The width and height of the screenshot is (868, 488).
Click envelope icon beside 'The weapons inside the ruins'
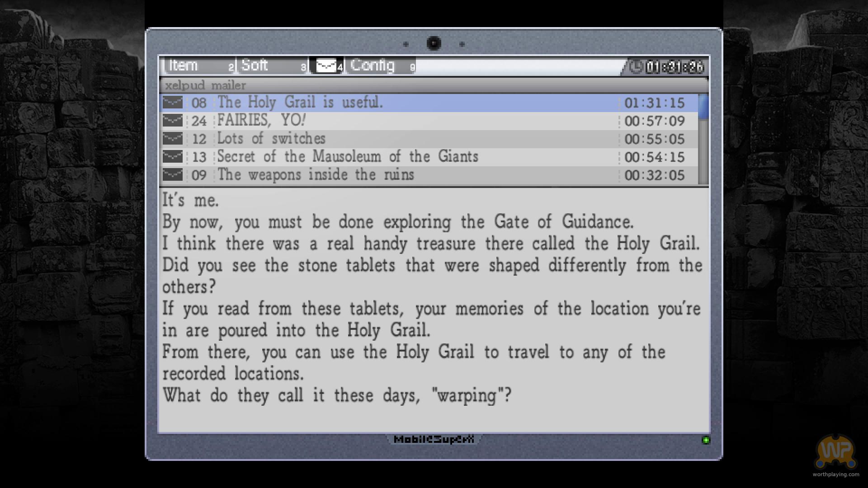(x=172, y=175)
